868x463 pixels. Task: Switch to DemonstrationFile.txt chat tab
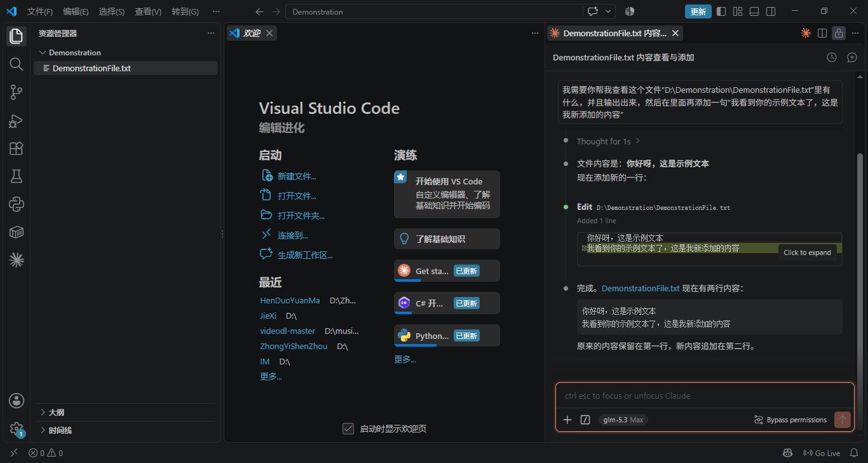point(614,33)
